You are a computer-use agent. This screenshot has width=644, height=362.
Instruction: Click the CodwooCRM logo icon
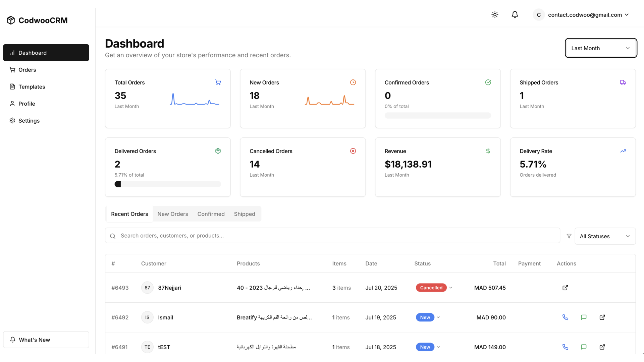click(11, 20)
